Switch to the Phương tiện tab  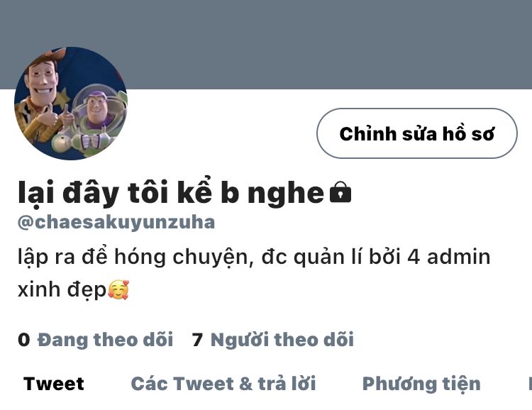coord(421,384)
